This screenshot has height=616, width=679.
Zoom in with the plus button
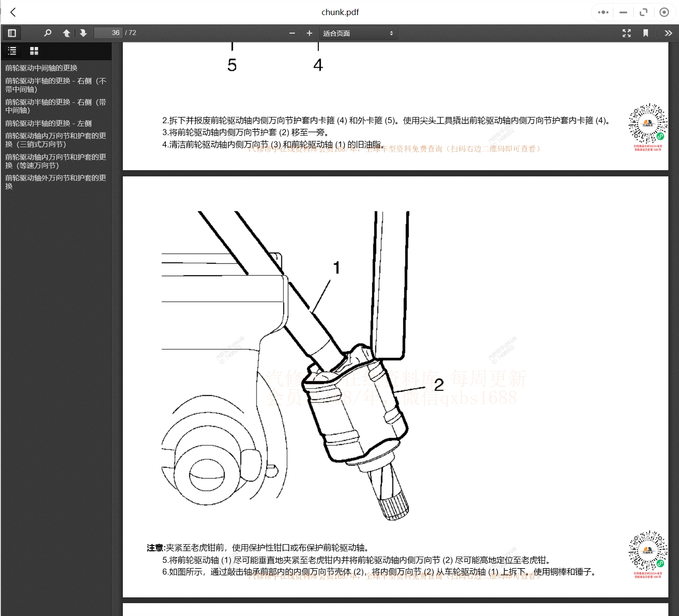[x=310, y=33]
